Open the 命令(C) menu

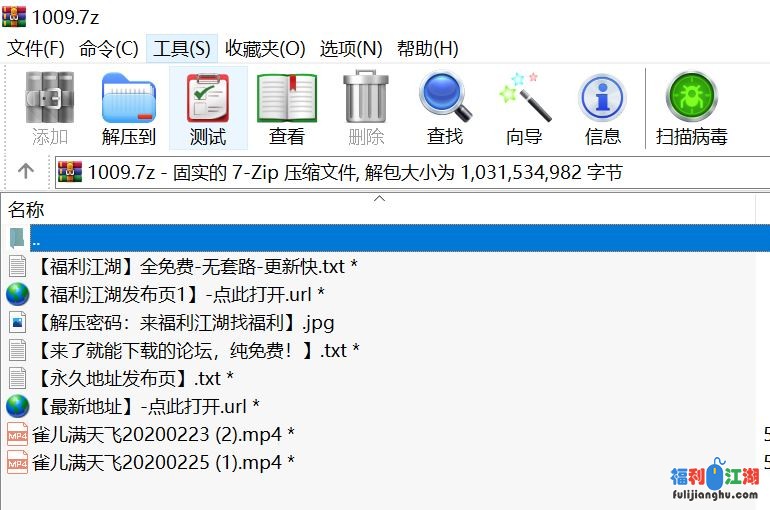click(x=108, y=48)
